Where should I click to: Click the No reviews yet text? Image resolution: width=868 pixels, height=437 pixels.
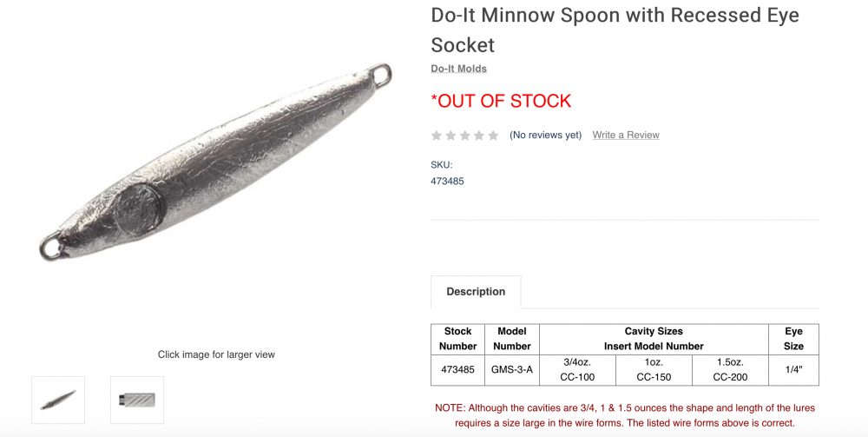545,136
